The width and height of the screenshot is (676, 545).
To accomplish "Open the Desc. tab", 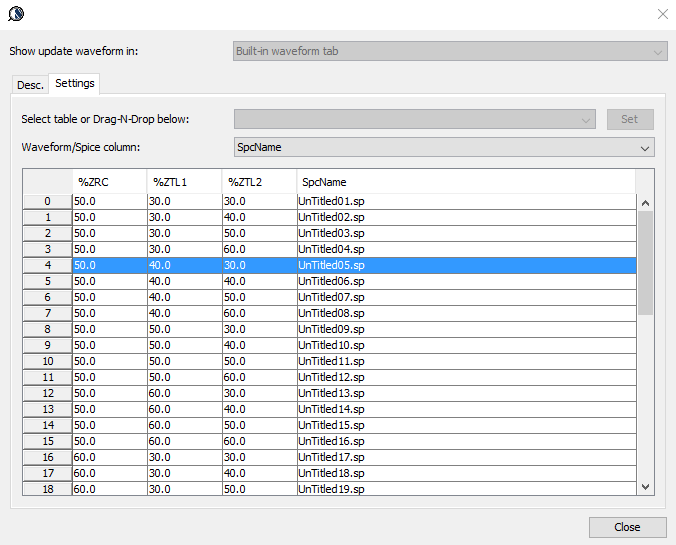I will click(x=30, y=85).
